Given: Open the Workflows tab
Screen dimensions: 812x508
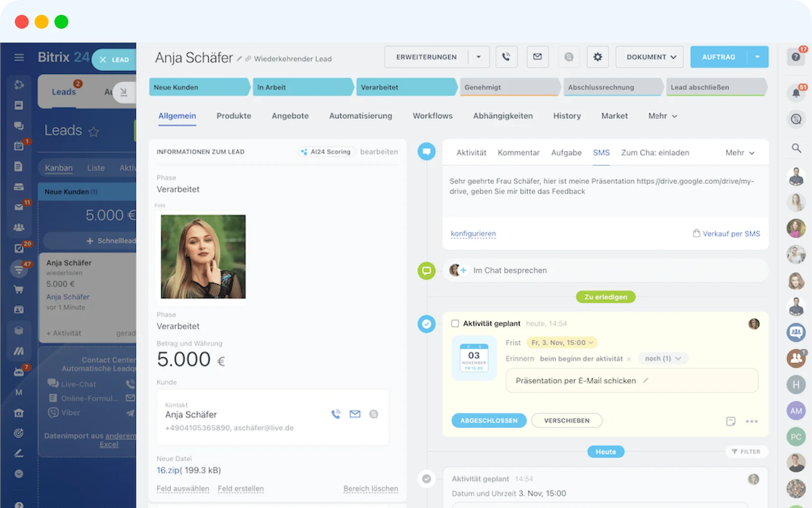Looking at the screenshot, I should pos(433,116).
